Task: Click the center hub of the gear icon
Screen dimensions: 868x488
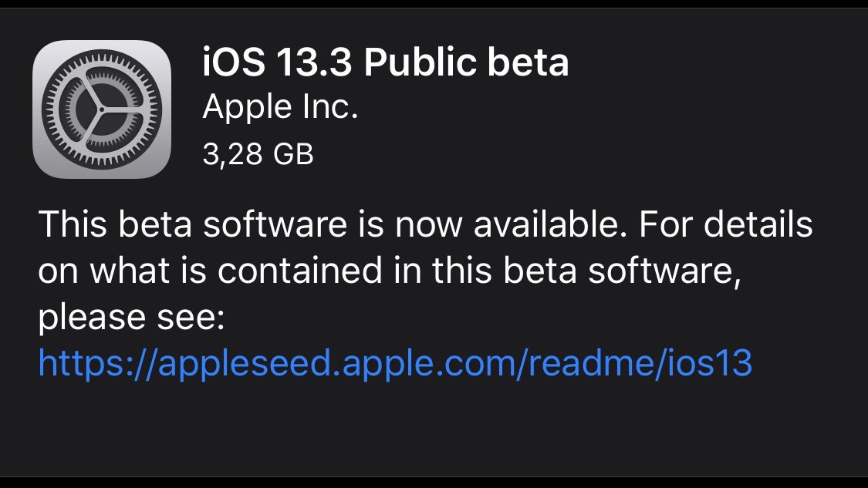Action: [x=102, y=108]
